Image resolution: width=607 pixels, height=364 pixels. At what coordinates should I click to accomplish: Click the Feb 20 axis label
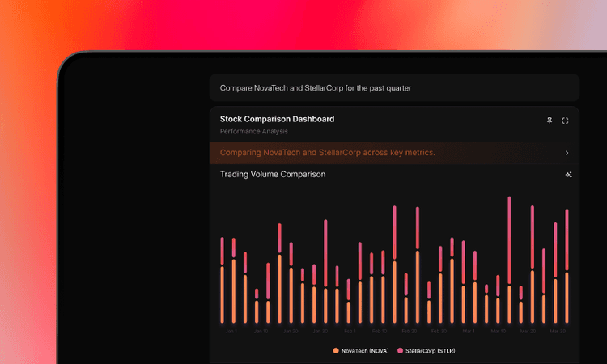410,331
